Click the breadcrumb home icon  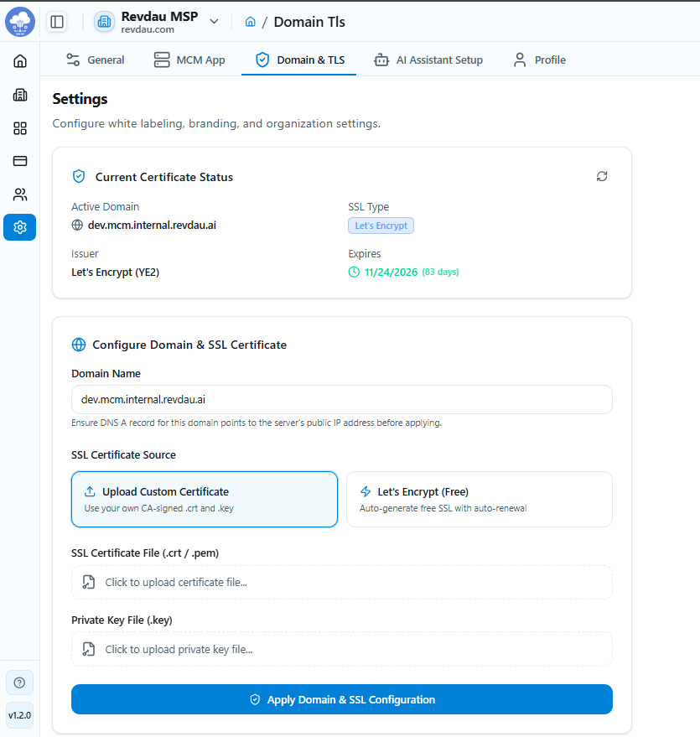(251, 22)
